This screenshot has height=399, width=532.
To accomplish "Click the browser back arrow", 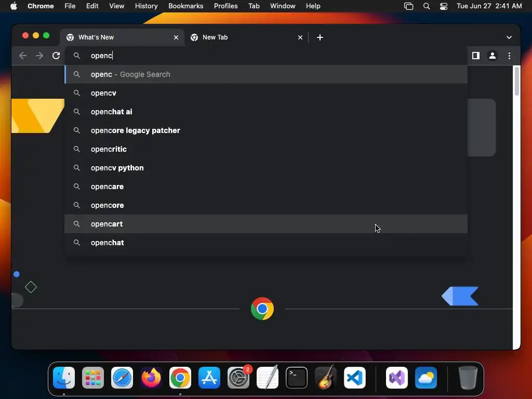I will pos(23,56).
